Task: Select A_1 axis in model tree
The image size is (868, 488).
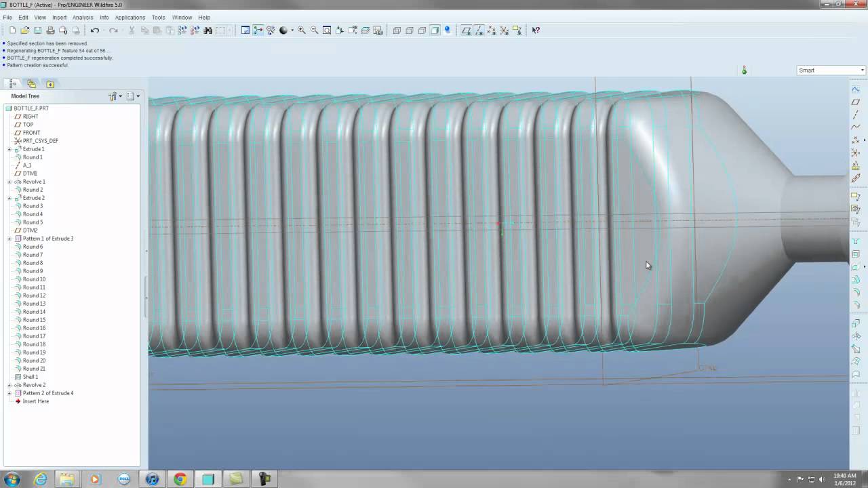Action: click(x=27, y=165)
